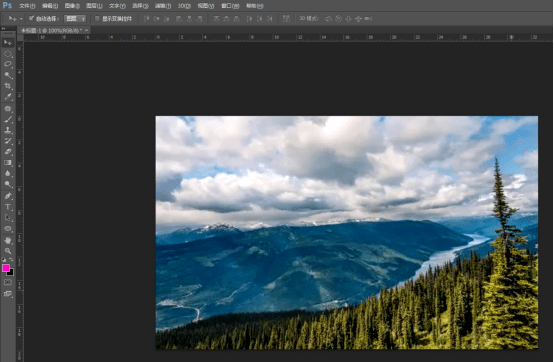Select the Horizontal Type tool

coord(8,207)
